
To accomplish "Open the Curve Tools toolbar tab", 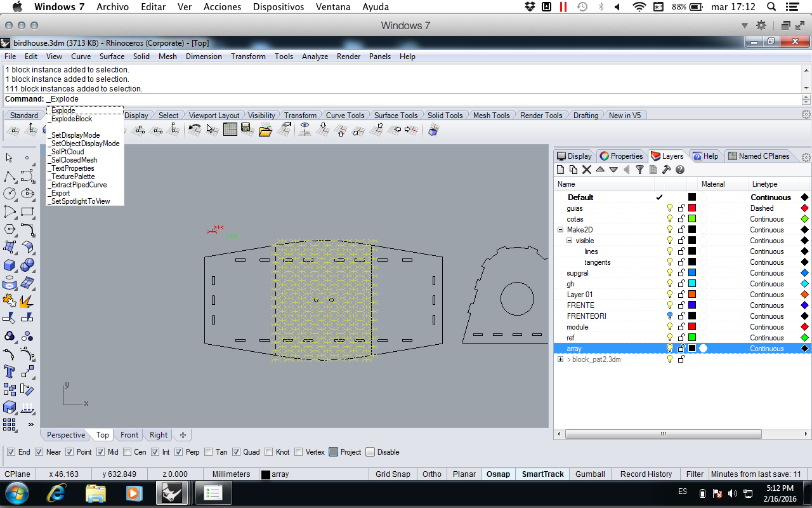I will pos(345,116).
